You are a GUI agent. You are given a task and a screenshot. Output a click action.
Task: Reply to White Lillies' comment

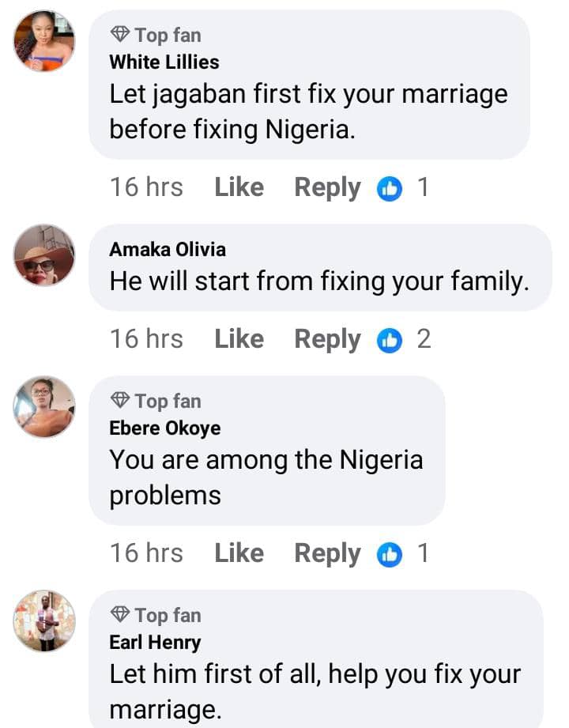coord(327,187)
